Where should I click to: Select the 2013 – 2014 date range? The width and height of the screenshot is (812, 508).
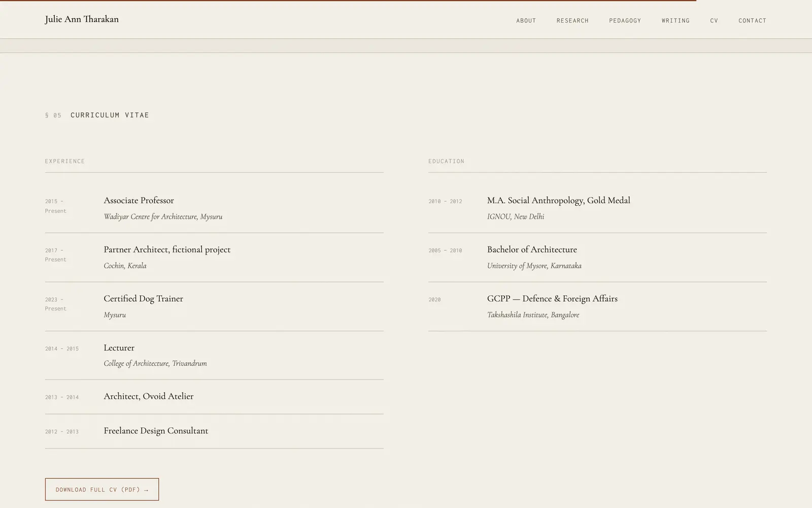62,397
